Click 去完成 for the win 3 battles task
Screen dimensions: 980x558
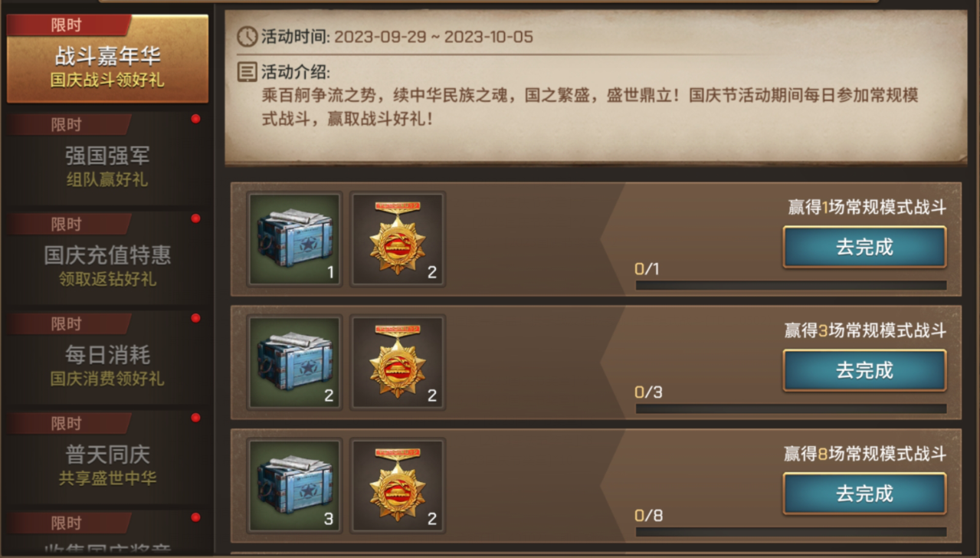point(864,370)
